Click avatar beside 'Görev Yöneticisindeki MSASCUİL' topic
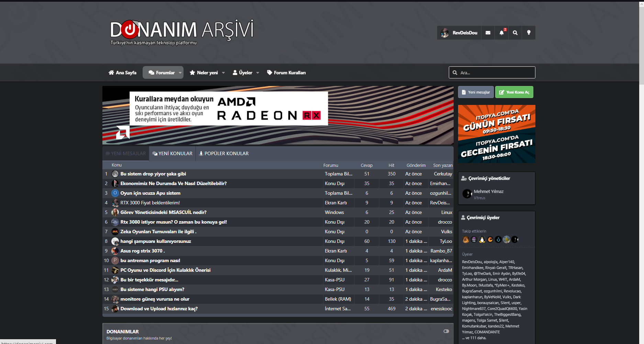 pyautogui.click(x=115, y=212)
